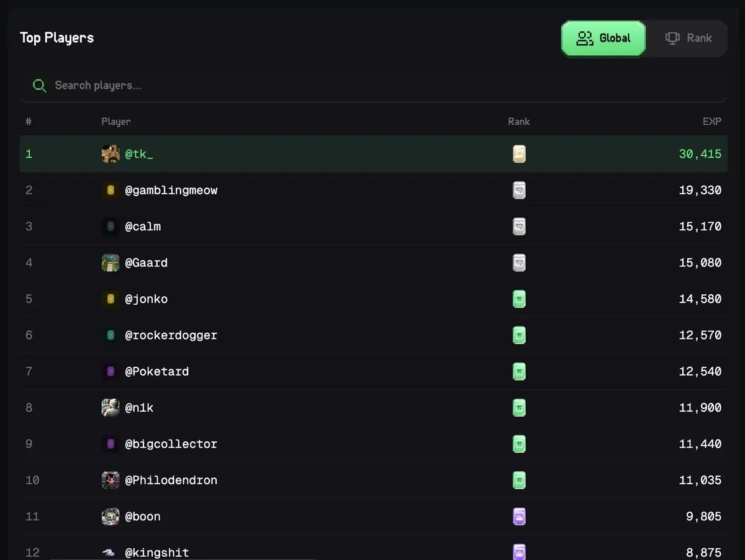The width and height of the screenshot is (745, 560).
Task: Click the Player column header
Action: (x=116, y=122)
